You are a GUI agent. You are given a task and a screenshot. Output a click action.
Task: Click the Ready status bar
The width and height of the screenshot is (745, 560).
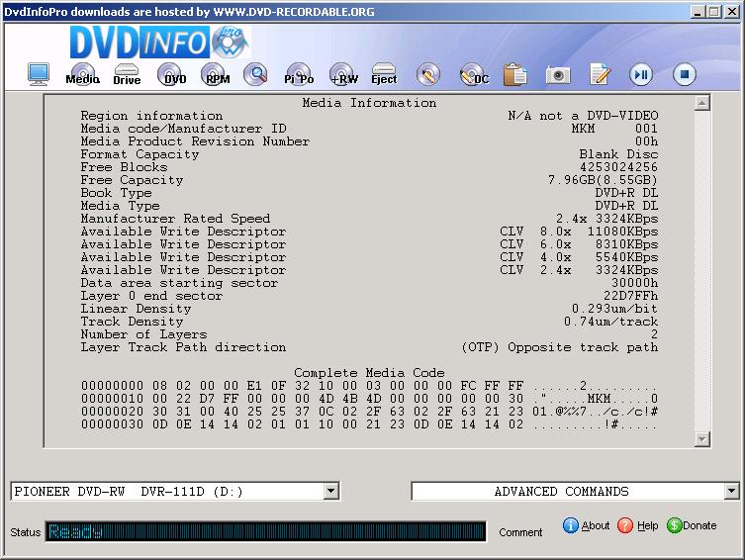click(x=265, y=531)
